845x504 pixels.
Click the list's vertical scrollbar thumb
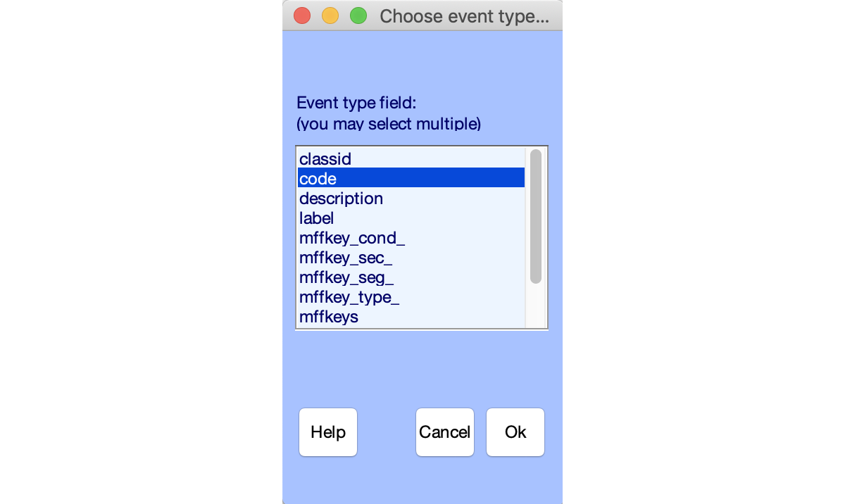[536, 216]
